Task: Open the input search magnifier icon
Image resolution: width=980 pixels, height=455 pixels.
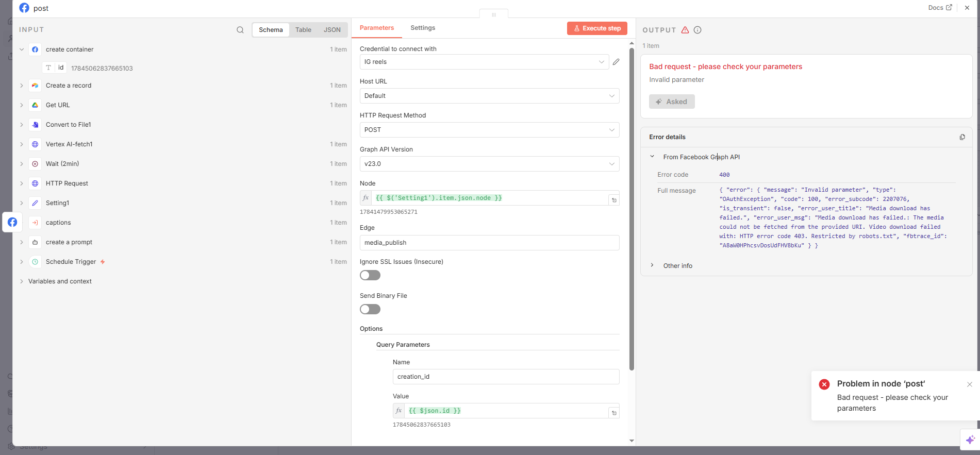Action: (x=240, y=30)
